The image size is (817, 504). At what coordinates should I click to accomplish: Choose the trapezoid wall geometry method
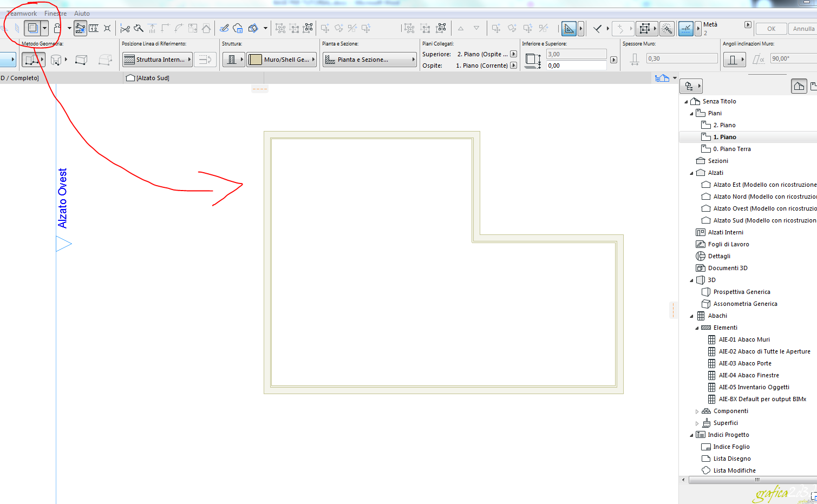click(x=81, y=60)
